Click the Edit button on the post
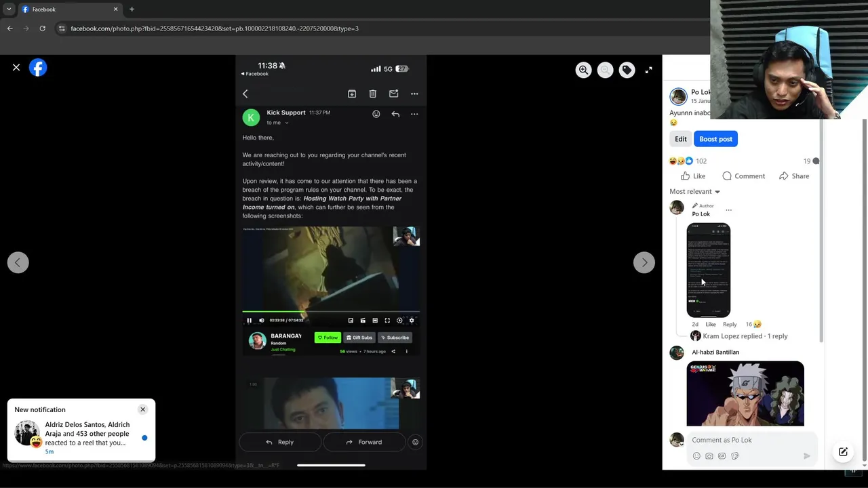This screenshot has height=488, width=868. (x=681, y=139)
